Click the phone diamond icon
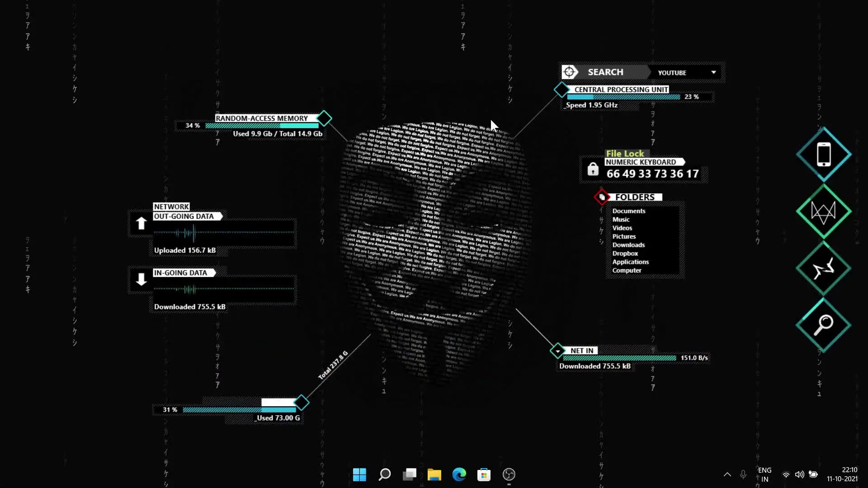868x488 pixels. tap(824, 155)
